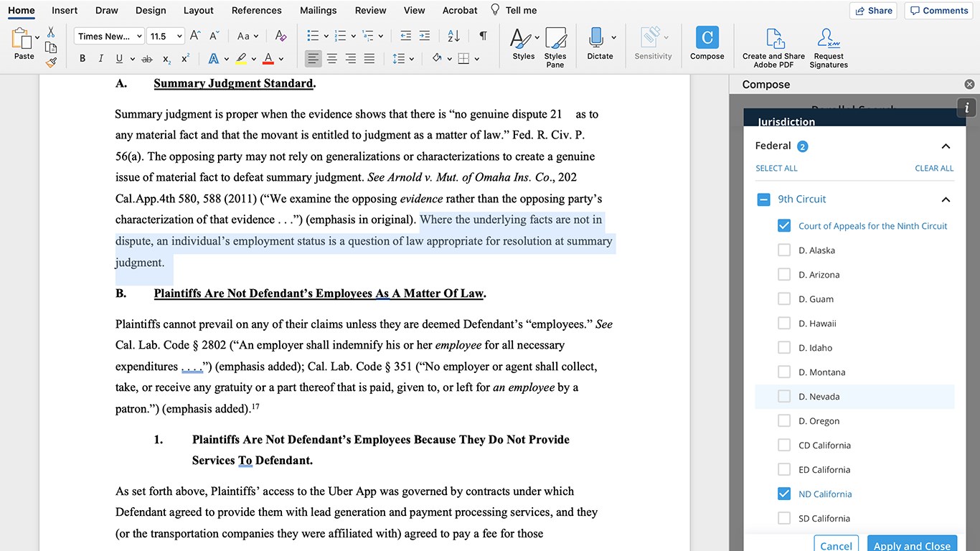Open the underline style dropdown arrow
This screenshot has height=551, width=980.
(x=131, y=59)
